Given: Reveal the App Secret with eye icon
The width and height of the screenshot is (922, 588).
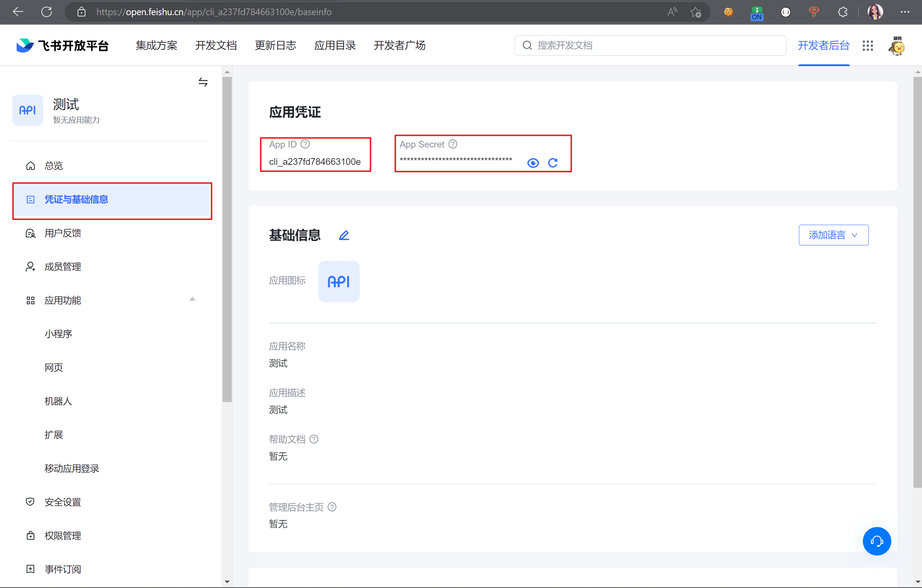Looking at the screenshot, I should (533, 163).
